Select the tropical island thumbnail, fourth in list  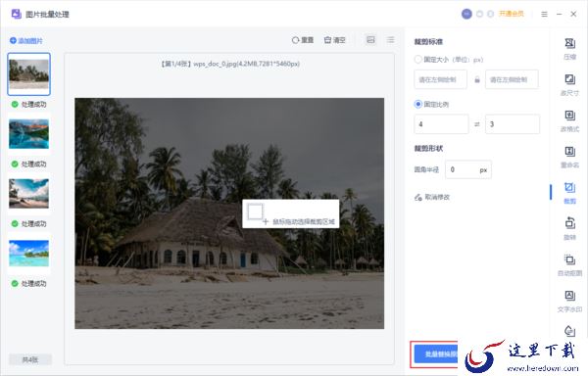(x=28, y=254)
